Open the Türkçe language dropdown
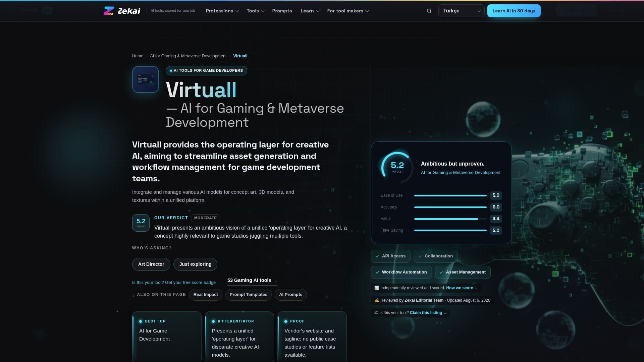 pyautogui.click(x=461, y=11)
